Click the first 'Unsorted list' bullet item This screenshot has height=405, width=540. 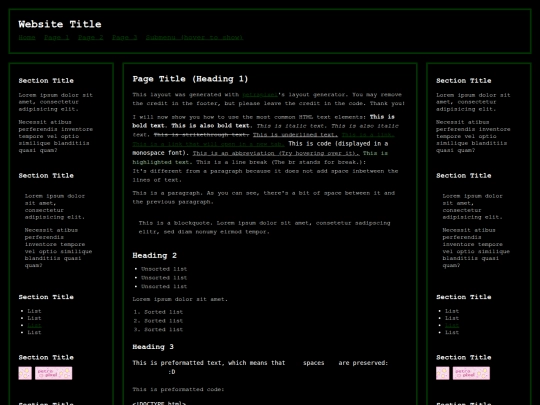(x=164, y=269)
